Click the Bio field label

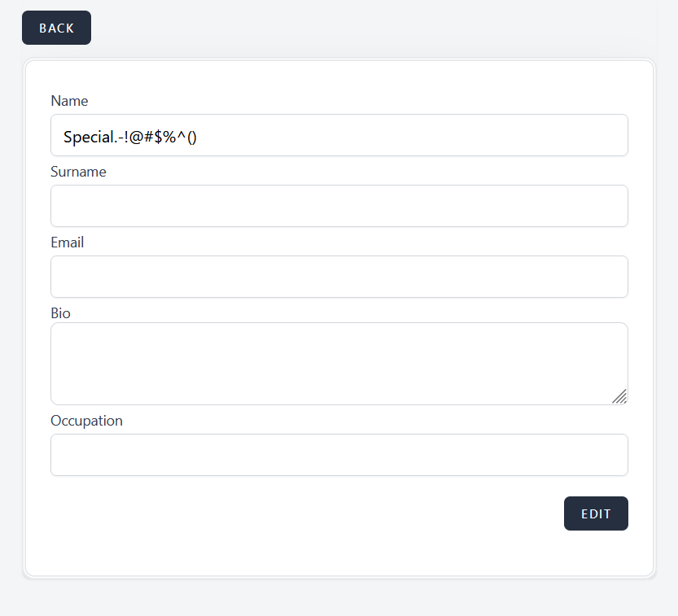click(x=60, y=313)
